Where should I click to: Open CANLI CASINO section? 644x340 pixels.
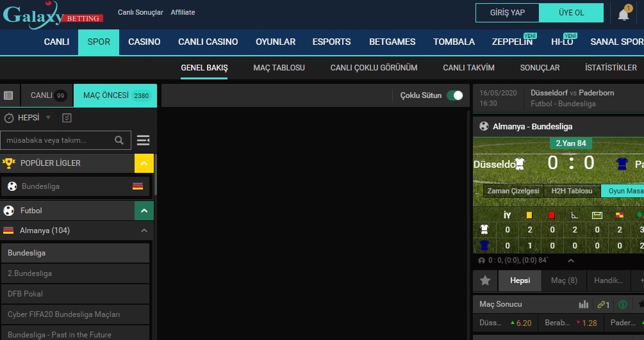208,42
